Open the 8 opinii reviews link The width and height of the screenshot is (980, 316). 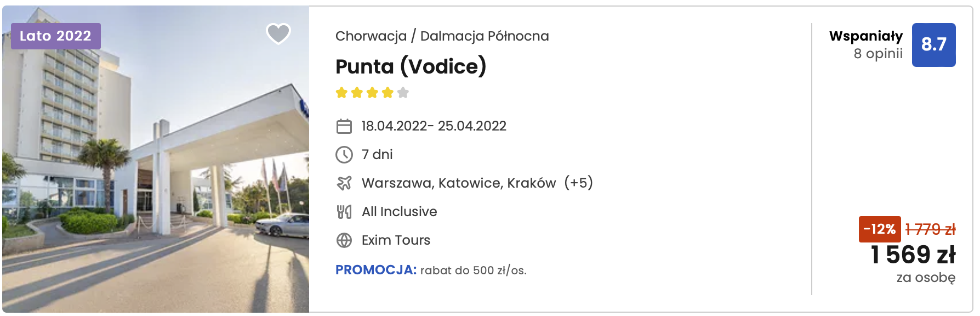[x=878, y=54]
